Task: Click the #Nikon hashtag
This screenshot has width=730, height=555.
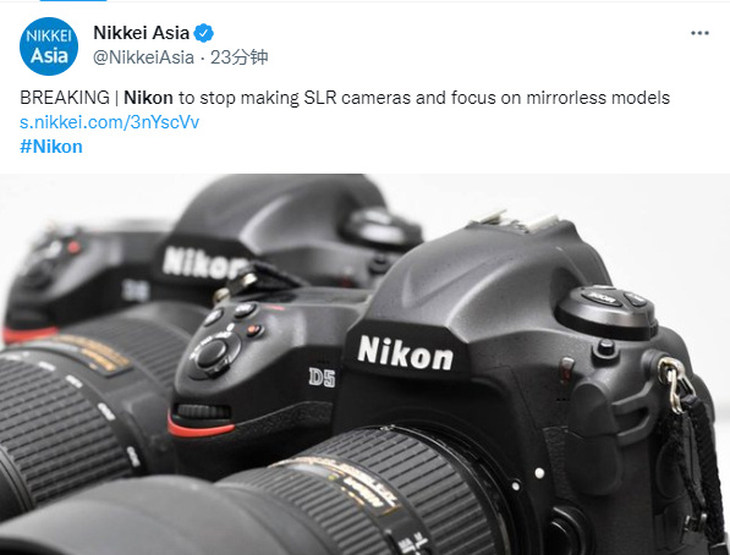Action: [x=51, y=147]
